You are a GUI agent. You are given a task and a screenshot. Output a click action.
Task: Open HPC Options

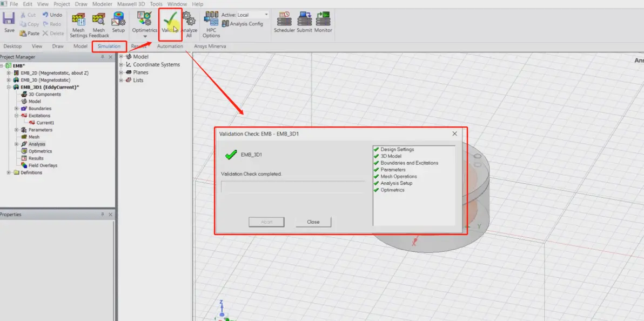pyautogui.click(x=211, y=25)
